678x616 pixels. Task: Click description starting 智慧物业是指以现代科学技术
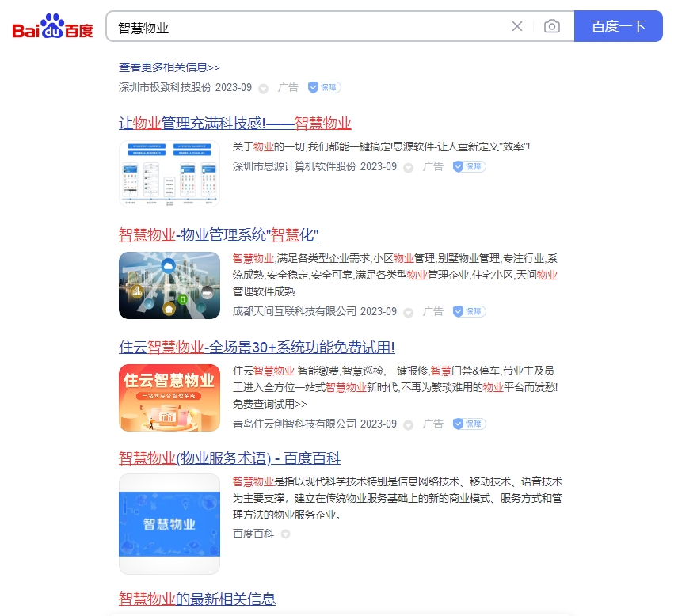(398, 498)
